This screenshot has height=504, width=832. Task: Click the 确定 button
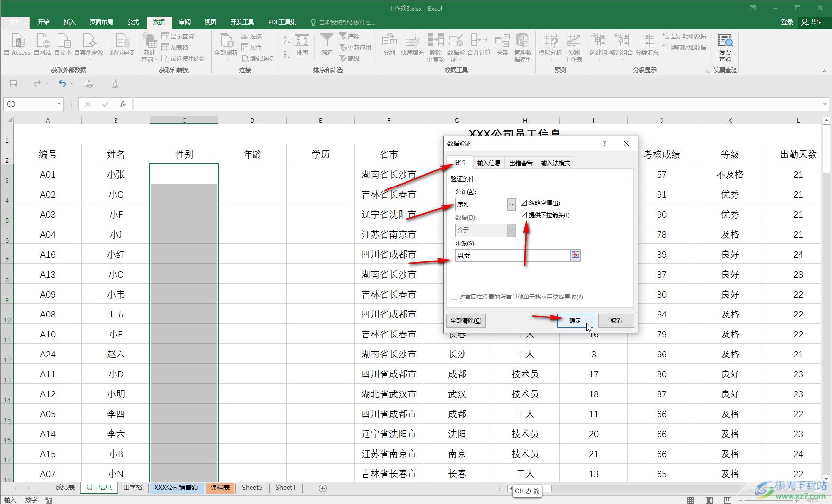pyautogui.click(x=575, y=320)
